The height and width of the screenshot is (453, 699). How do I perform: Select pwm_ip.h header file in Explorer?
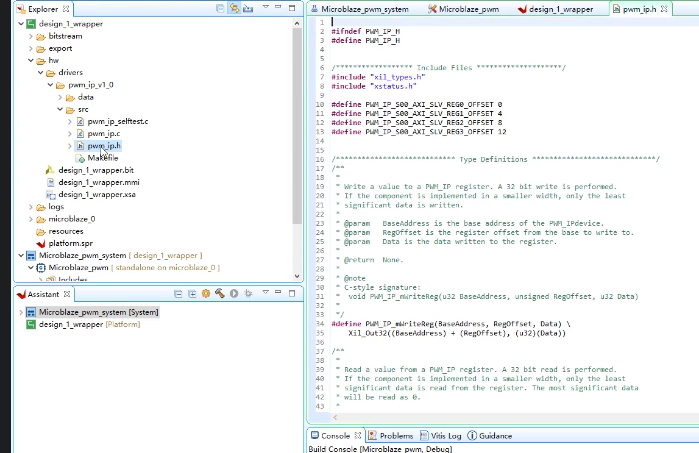point(104,146)
